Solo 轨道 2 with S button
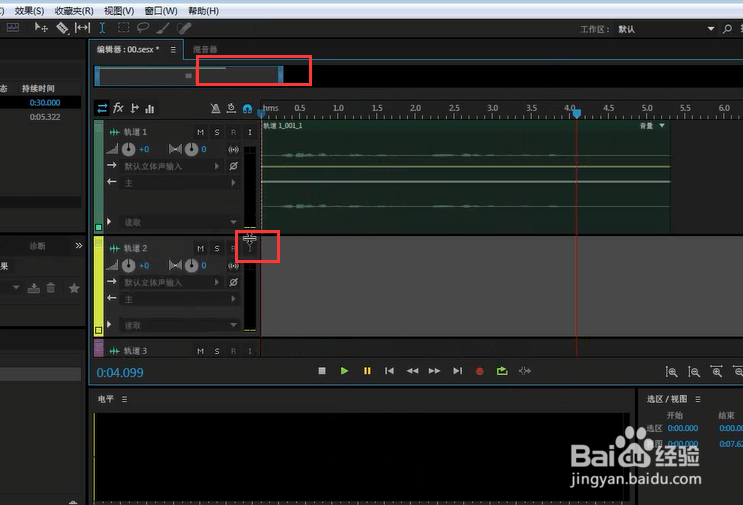This screenshot has height=505, width=743. 217,248
